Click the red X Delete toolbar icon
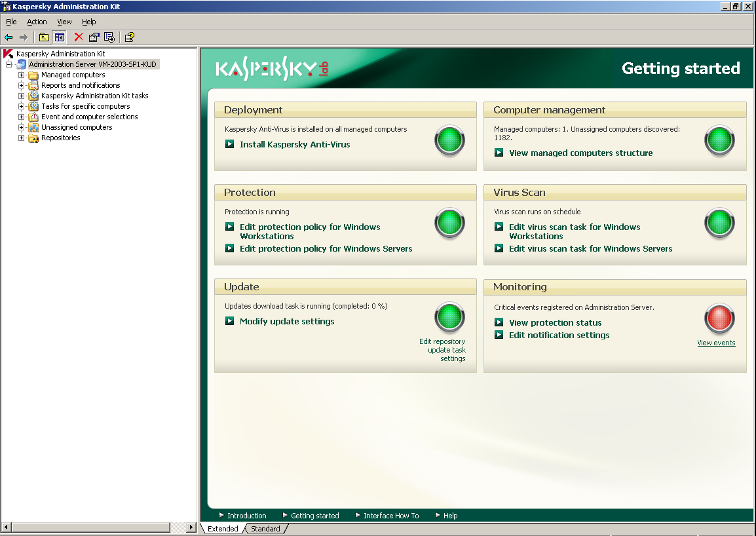The width and height of the screenshot is (756, 536). click(79, 37)
